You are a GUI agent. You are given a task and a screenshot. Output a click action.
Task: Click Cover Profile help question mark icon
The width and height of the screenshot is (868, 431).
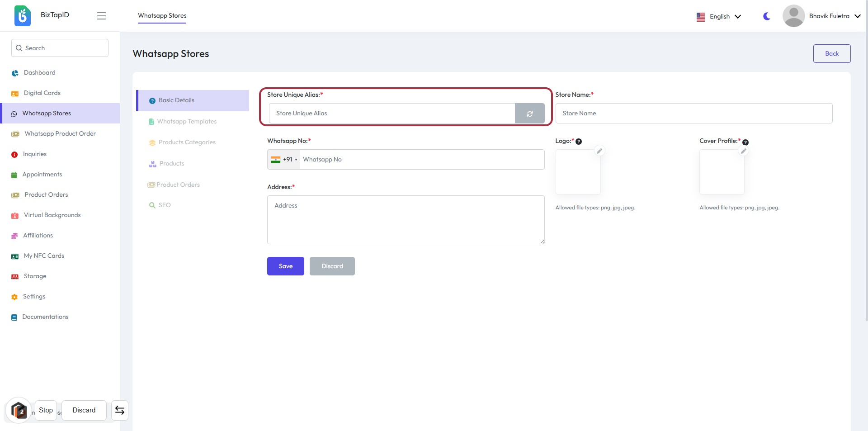click(745, 142)
